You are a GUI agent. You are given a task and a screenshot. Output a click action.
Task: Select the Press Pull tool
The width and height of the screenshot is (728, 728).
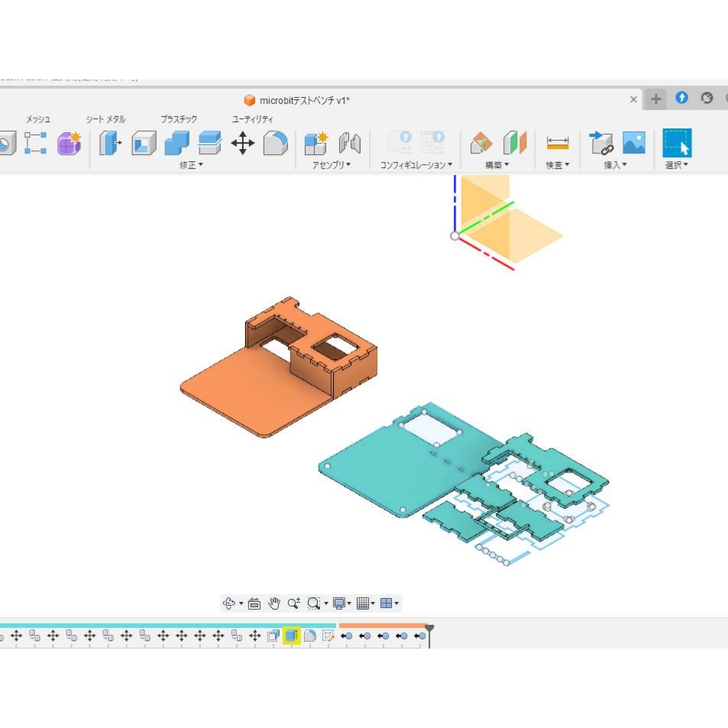[110, 143]
